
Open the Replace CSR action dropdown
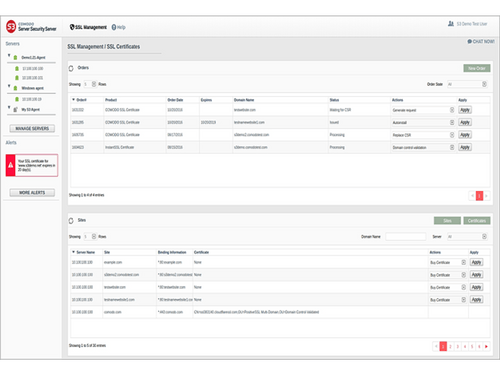[423, 135]
